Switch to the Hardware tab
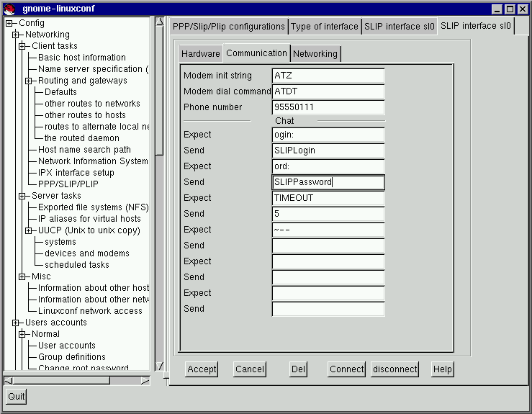The height and width of the screenshot is (414, 532). pyautogui.click(x=201, y=54)
